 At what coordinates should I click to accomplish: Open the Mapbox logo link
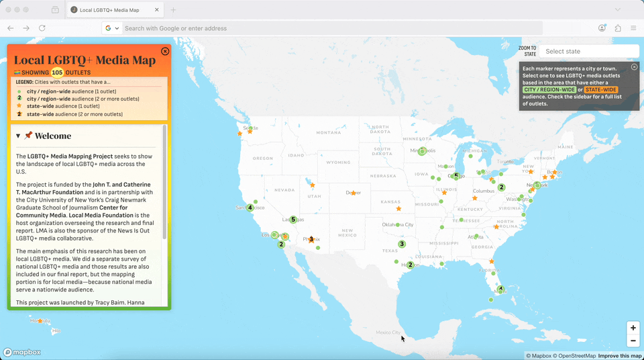coord(23,352)
